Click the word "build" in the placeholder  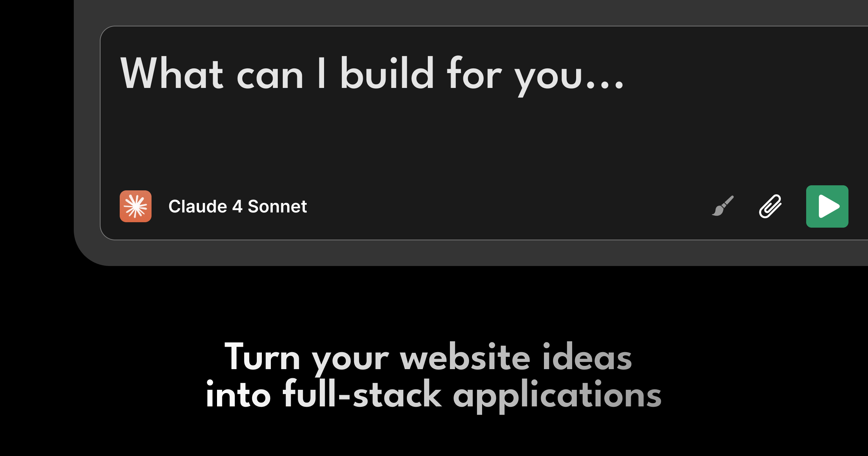point(387,74)
